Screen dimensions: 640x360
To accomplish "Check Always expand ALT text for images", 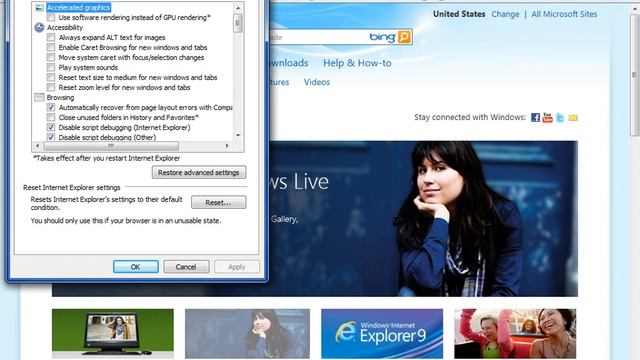I will [51, 37].
